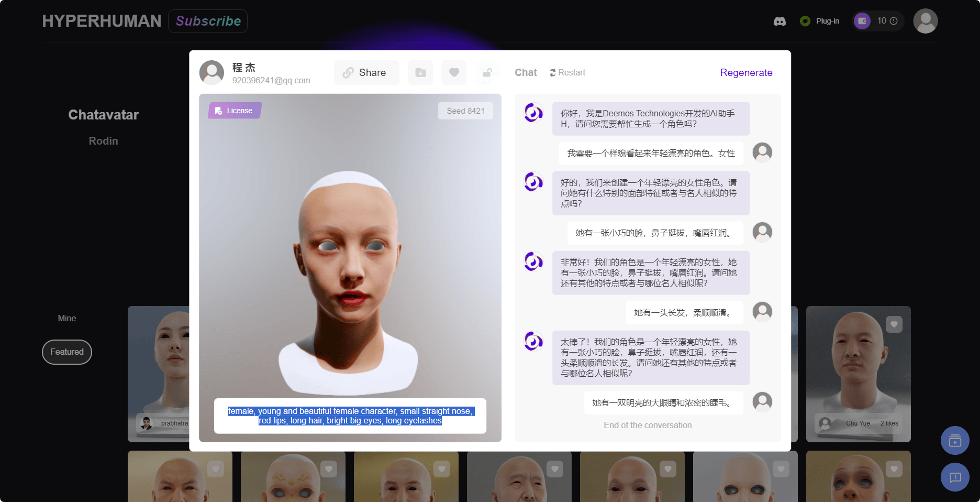
Task: Click the credits info exclamation icon
Action: (x=894, y=21)
